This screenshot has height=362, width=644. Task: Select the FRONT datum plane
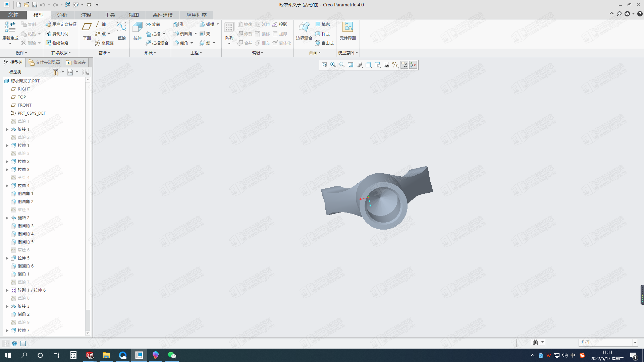[x=24, y=105]
